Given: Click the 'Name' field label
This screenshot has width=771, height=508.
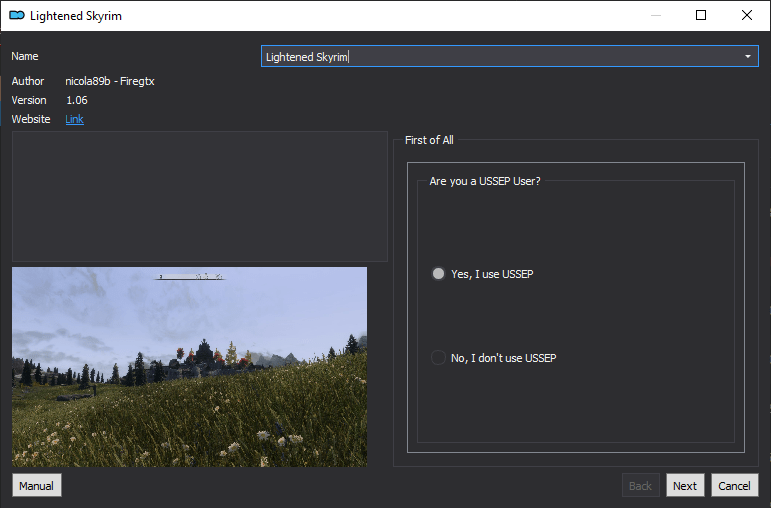Looking at the screenshot, I should coord(25,56).
